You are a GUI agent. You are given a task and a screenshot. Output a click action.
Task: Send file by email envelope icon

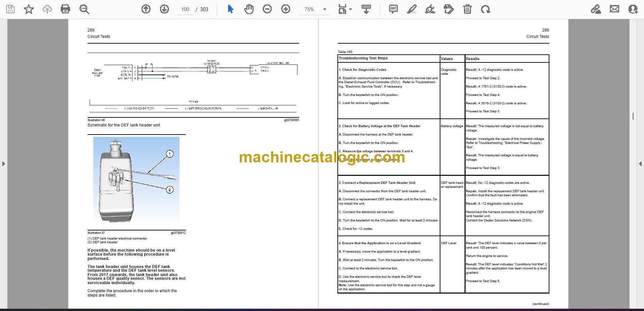pyautogui.click(x=614, y=9)
